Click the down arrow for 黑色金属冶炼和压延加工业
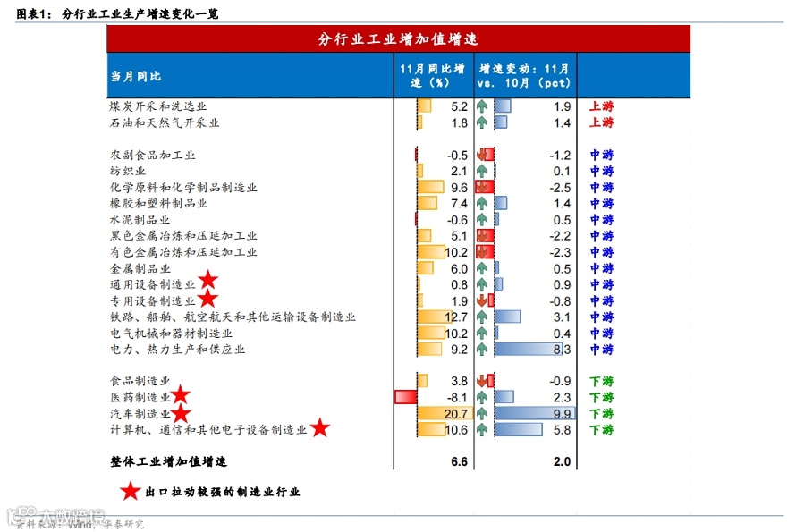 (482, 236)
